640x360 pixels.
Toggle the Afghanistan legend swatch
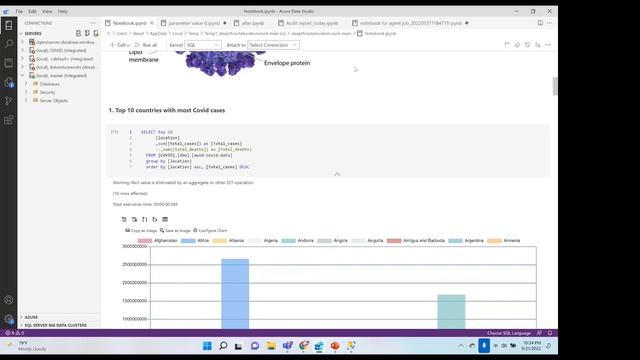pyautogui.click(x=144, y=241)
